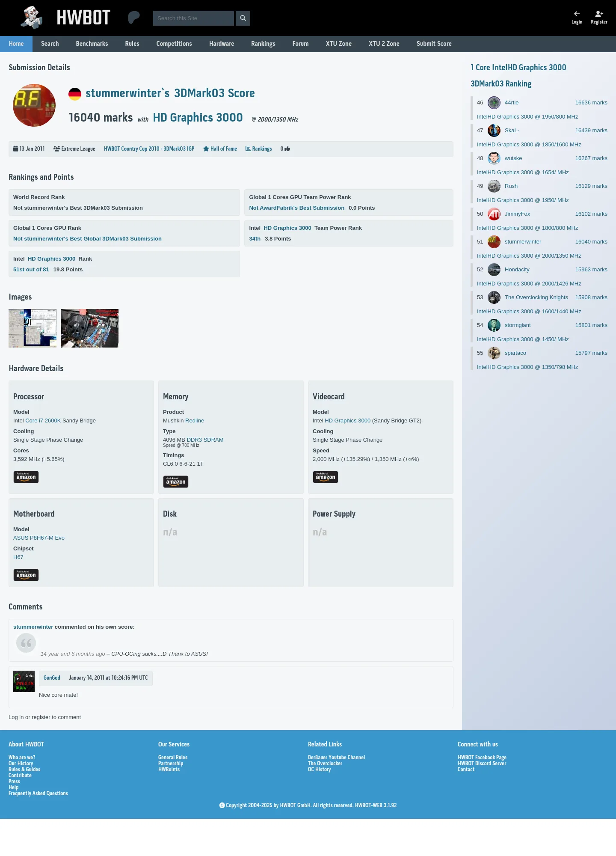Open General Rules footer link
The image size is (616, 856).
click(x=173, y=758)
